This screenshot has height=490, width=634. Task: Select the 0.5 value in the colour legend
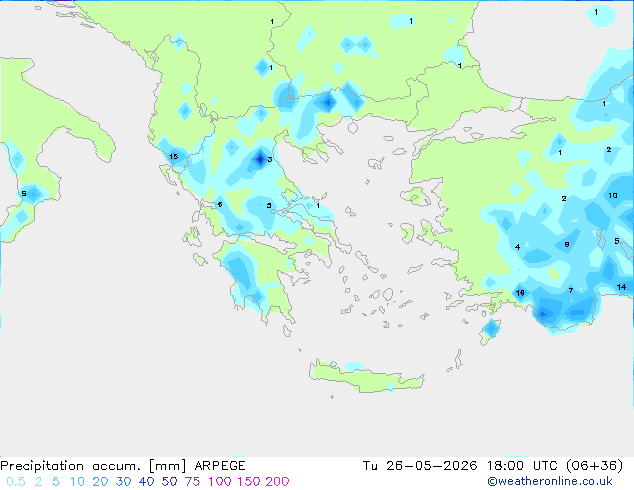(x=16, y=482)
